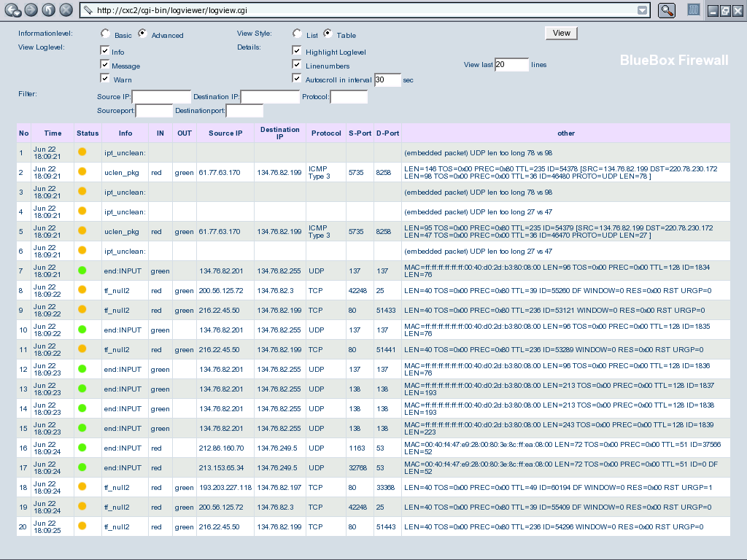Click the browser stop loading button
Screen dimensions: 747x560
click(x=66, y=10)
